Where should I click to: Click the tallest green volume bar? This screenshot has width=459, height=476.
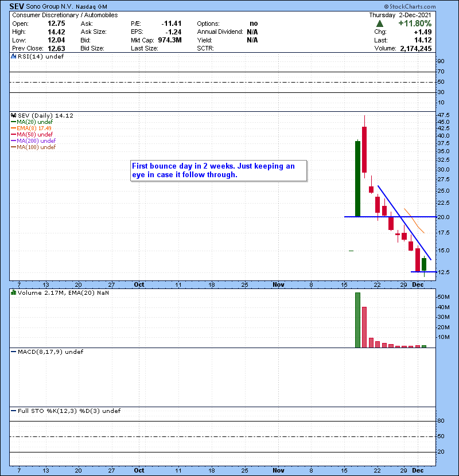point(357,320)
